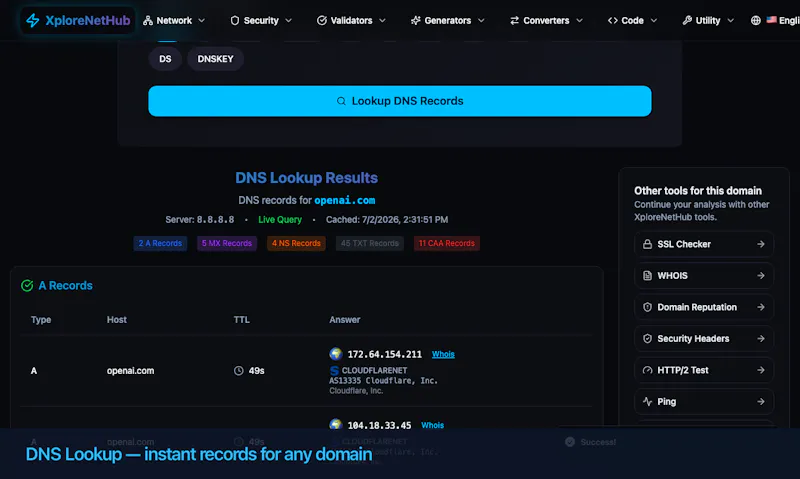Click the HTTP/2 Test gauge icon

coord(647,370)
